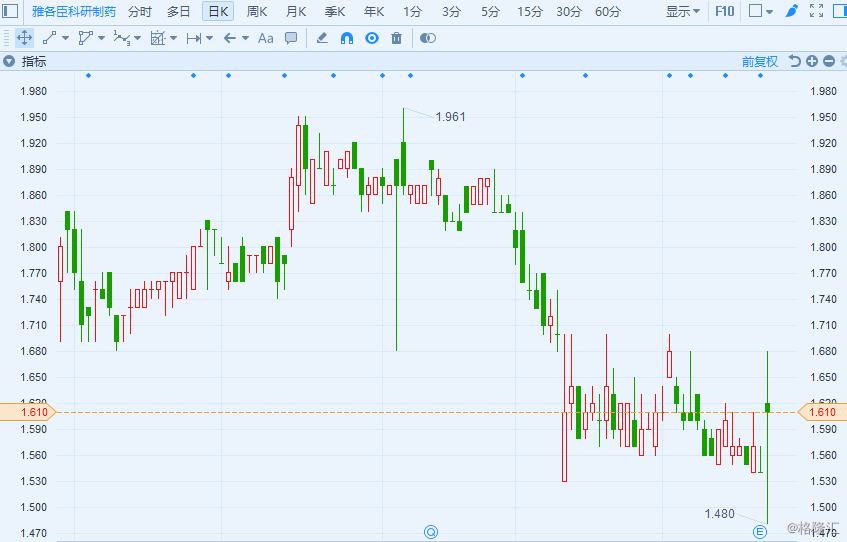Toggle drawings visibility eye icon
Viewport: 847px width, 542px height.
372,38
